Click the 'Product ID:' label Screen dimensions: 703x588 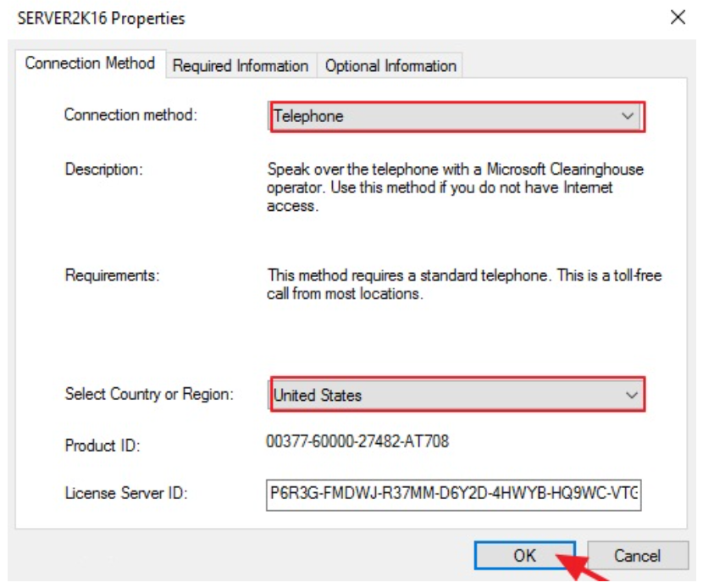(x=102, y=445)
